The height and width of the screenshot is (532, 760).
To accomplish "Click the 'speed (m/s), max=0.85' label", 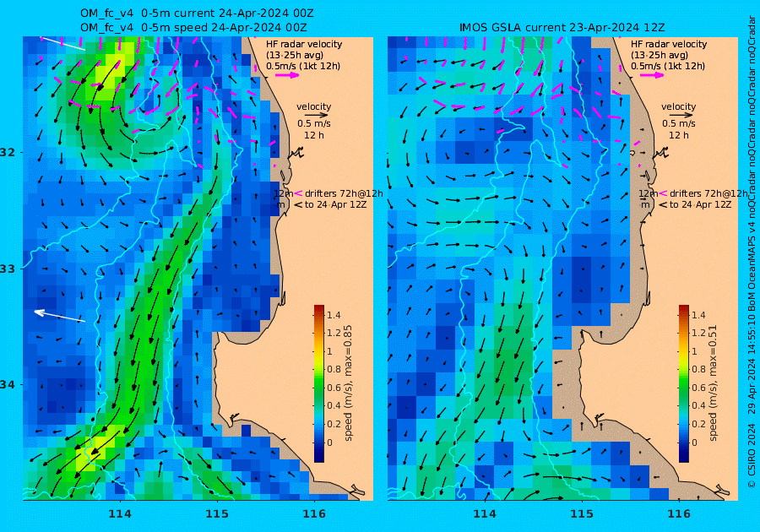I will (348, 383).
